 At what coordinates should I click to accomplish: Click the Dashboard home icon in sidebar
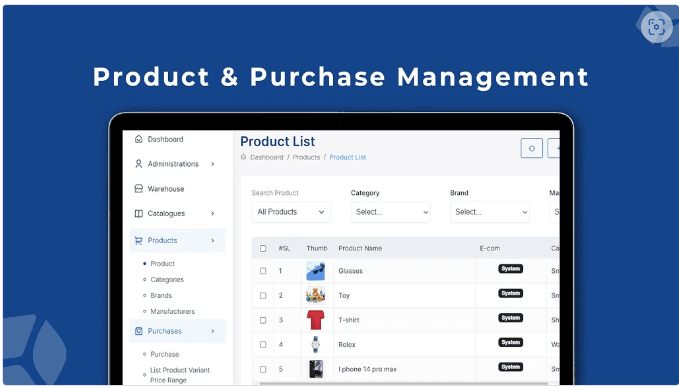coord(139,139)
